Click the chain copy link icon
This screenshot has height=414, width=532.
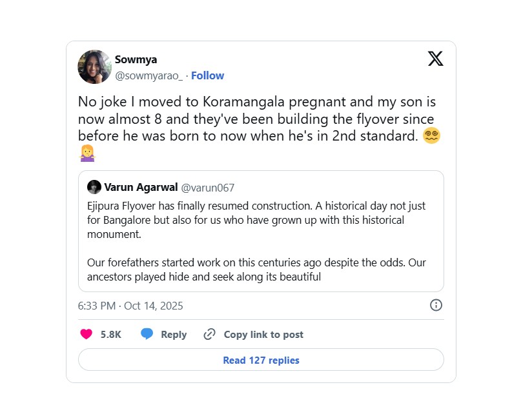(x=209, y=334)
